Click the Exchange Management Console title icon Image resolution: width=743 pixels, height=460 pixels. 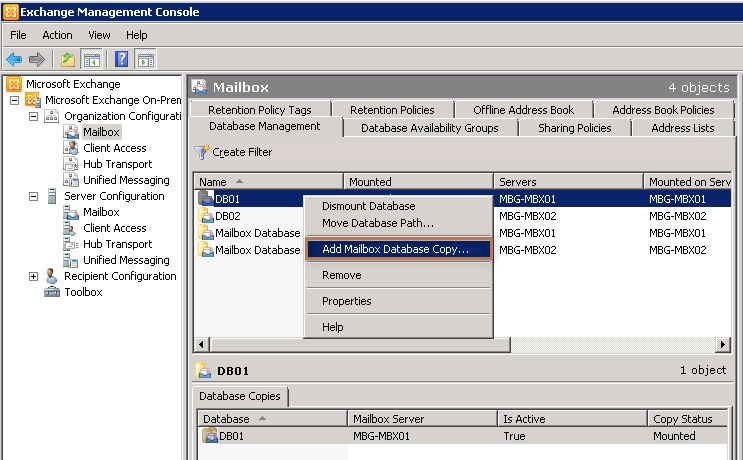11,12
